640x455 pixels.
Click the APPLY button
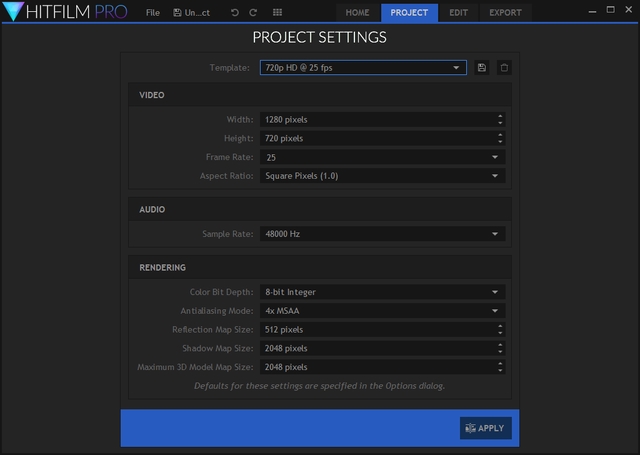[486, 428]
